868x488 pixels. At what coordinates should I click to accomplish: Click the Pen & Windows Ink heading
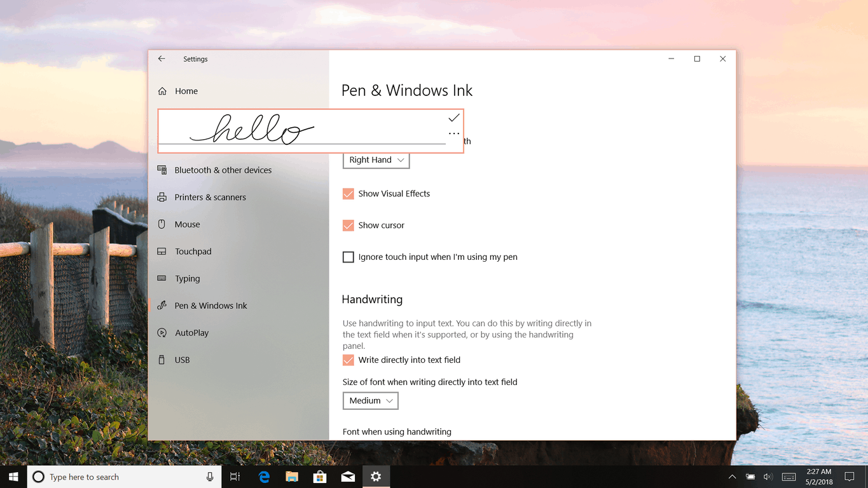tap(407, 91)
